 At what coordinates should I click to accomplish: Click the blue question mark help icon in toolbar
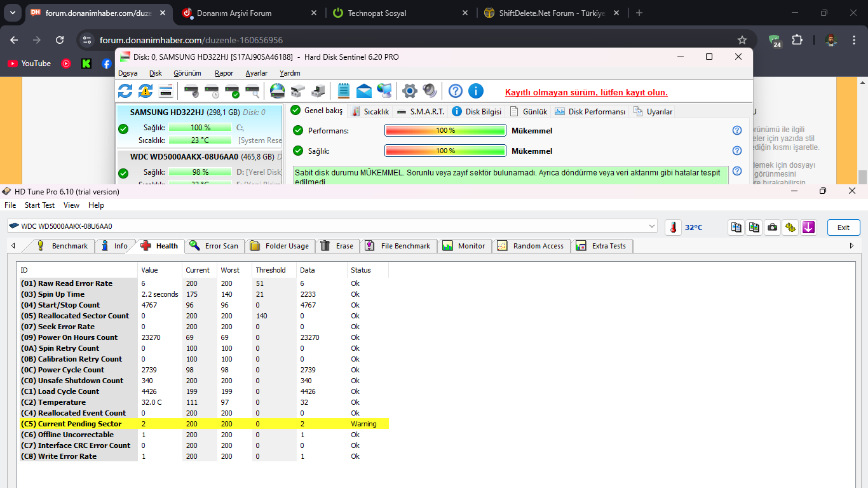455,91
